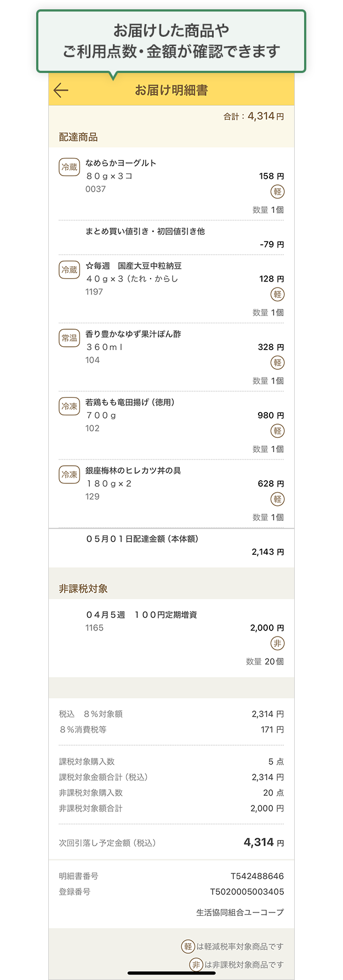Tap 冷蔵 badge beside なめらかヨーグルト

(70, 167)
